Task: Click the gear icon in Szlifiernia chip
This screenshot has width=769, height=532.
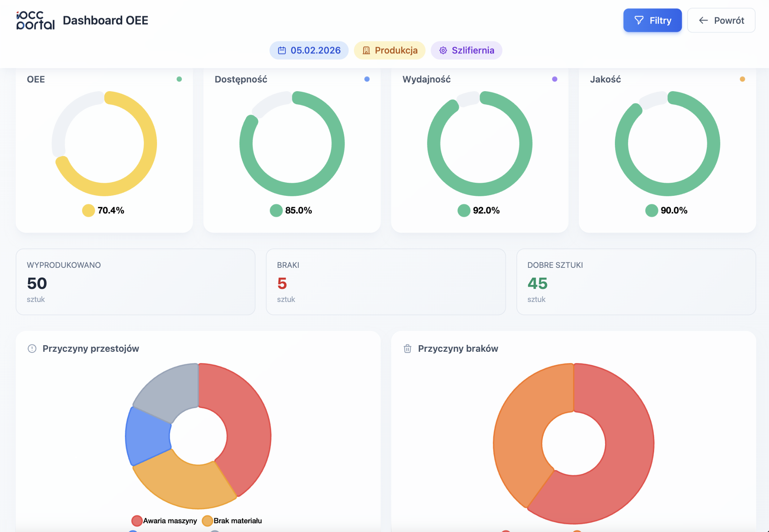Action: click(443, 51)
